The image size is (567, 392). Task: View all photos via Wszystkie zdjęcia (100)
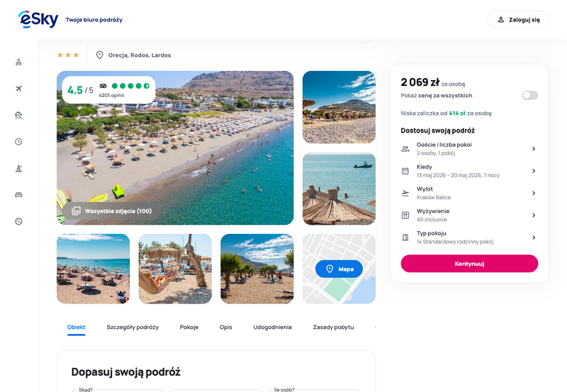coord(111,211)
